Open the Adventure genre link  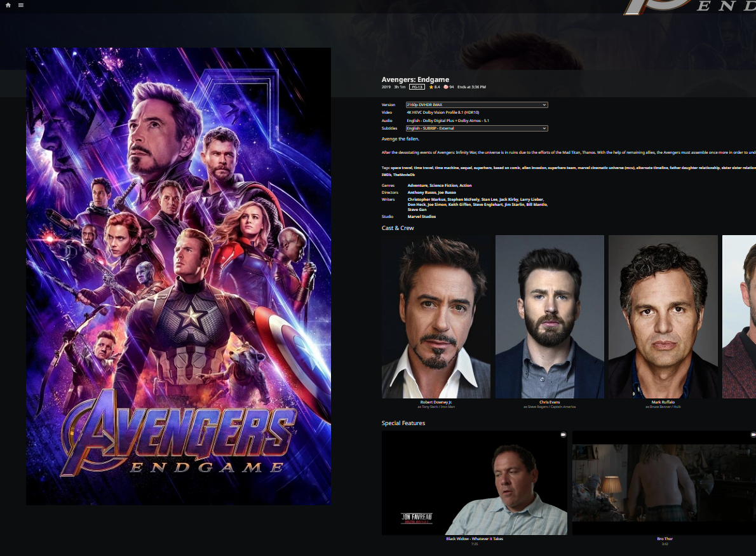point(417,186)
